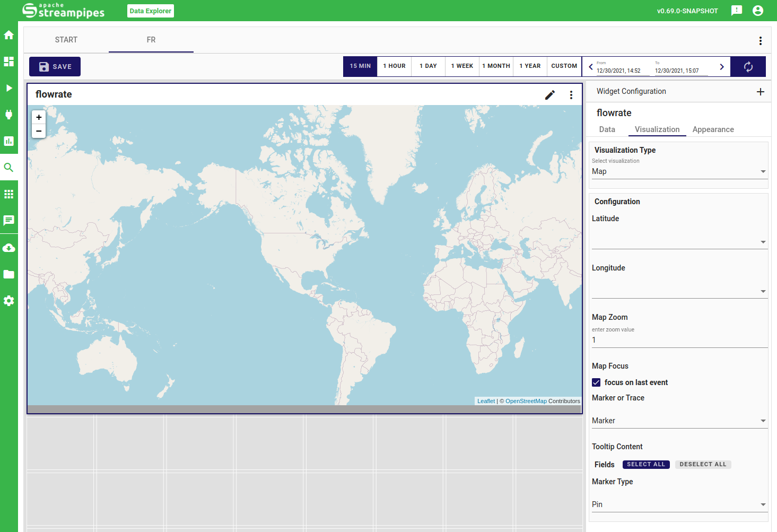Image resolution: width=777 pixels, height=532 pixels.
Task: Switch to the START tab
Action: 66,40
